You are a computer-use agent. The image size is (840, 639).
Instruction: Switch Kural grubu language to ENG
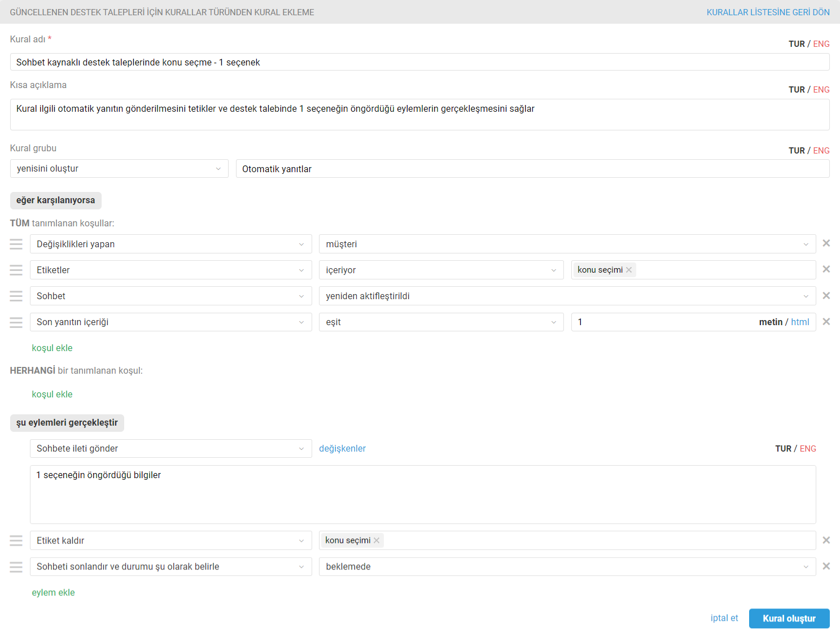(821, 151)
